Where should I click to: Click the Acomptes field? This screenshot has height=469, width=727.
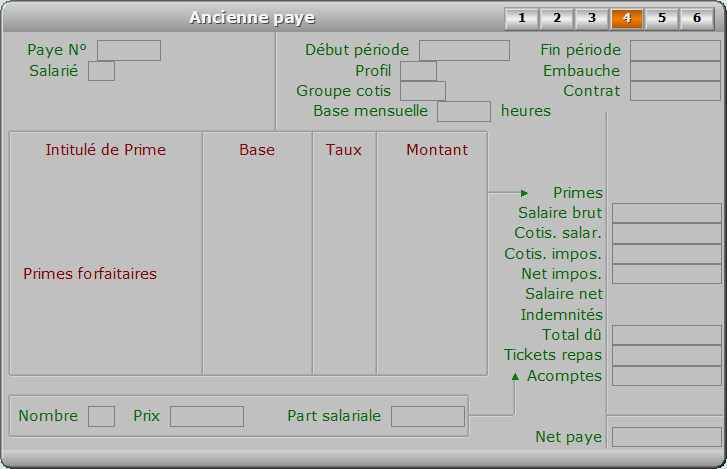pyautogui.click(x=667, y=376)
